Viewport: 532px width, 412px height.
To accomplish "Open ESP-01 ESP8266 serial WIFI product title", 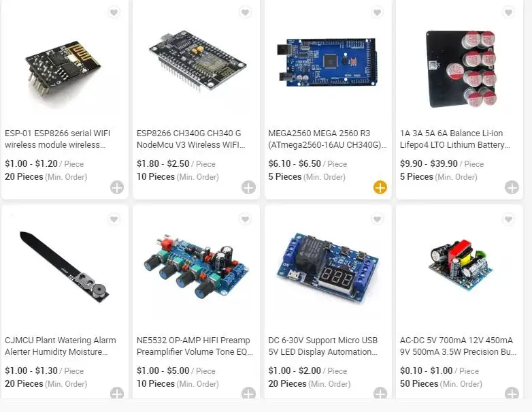I will [x=57, y=139].
